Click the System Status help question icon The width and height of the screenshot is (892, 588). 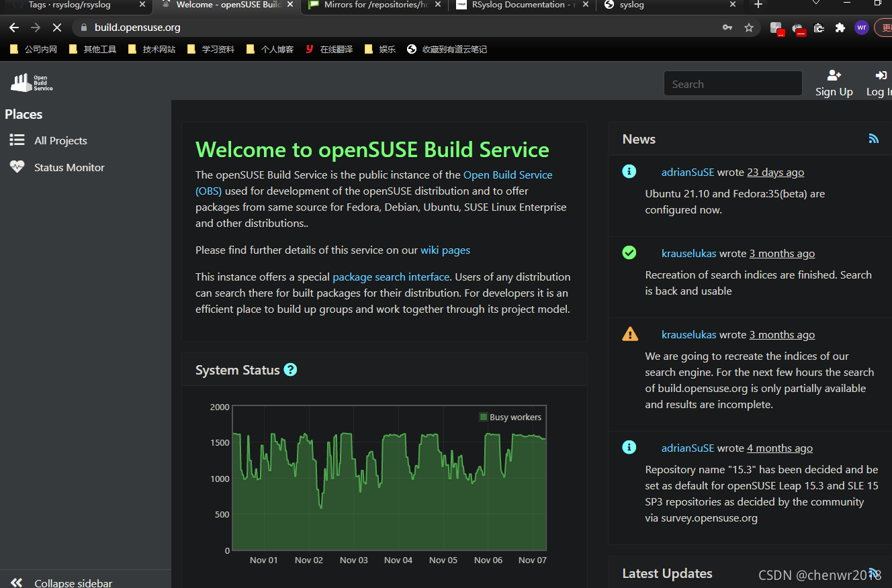[x=290, y=370]
